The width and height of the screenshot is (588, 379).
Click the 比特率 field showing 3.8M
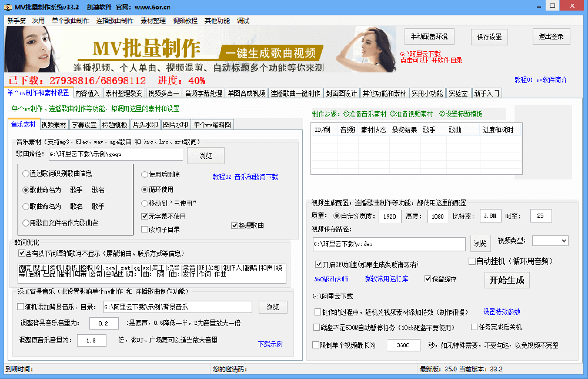click(490, 216)
